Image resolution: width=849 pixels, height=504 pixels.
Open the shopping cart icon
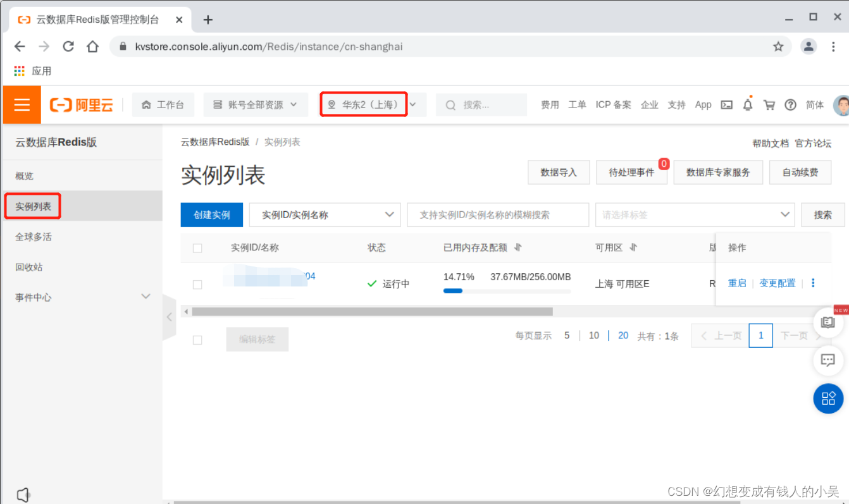coord(769,105)
